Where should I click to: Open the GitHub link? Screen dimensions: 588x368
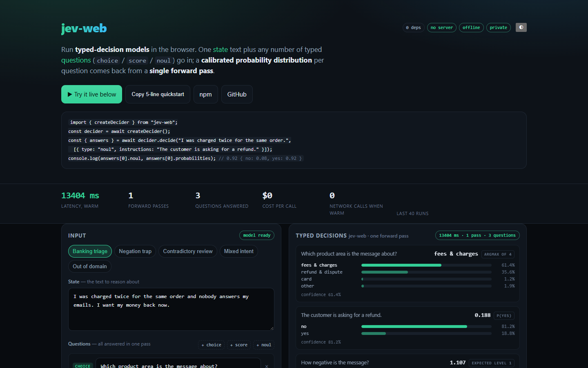pos(237,94)
